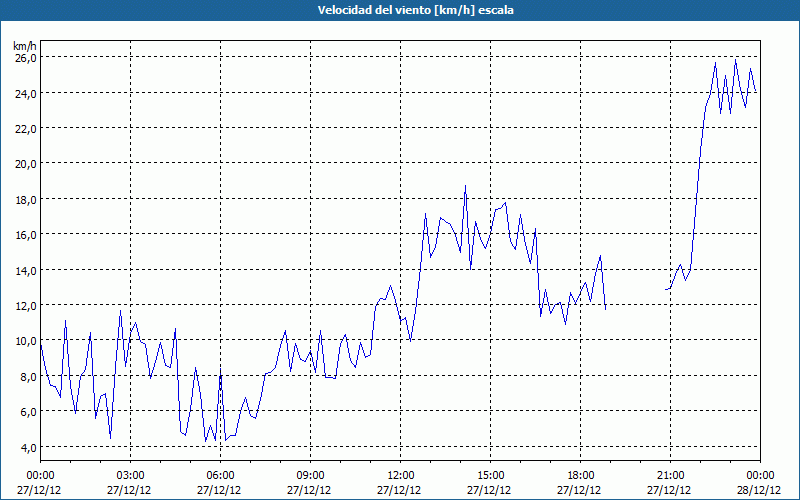Select the 22,0 y-axis label
This screenshot has height=500, width=800.
coord(25,129)
